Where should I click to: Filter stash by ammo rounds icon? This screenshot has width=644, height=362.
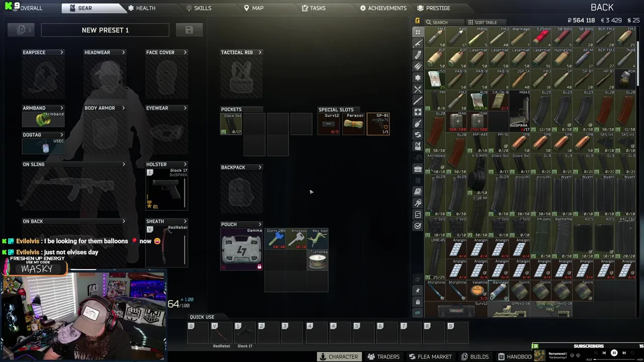[x=418, y=66]
